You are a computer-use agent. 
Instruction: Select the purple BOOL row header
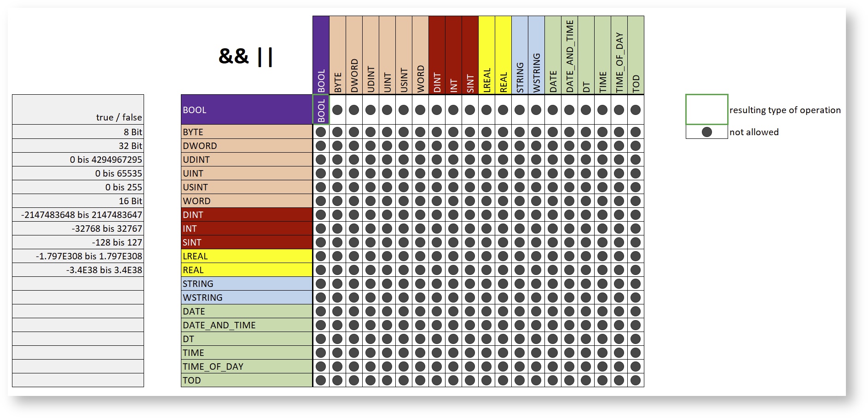click(246, 110)
